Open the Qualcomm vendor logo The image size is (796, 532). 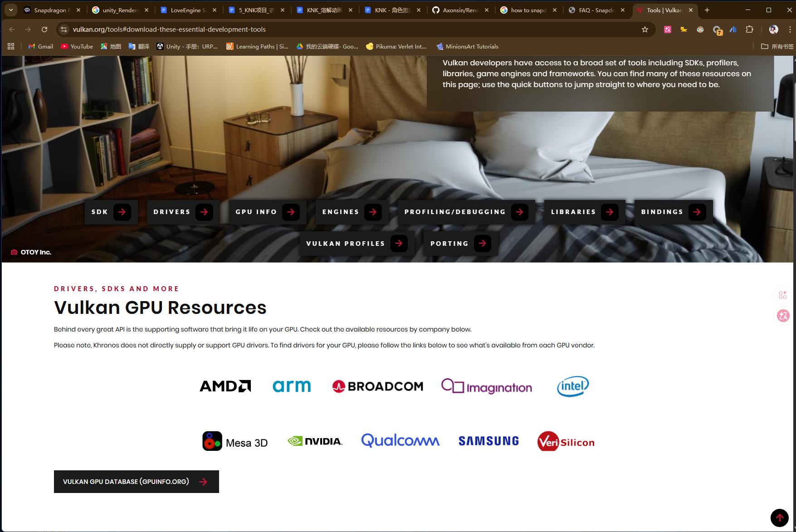(x=400, y=440)
